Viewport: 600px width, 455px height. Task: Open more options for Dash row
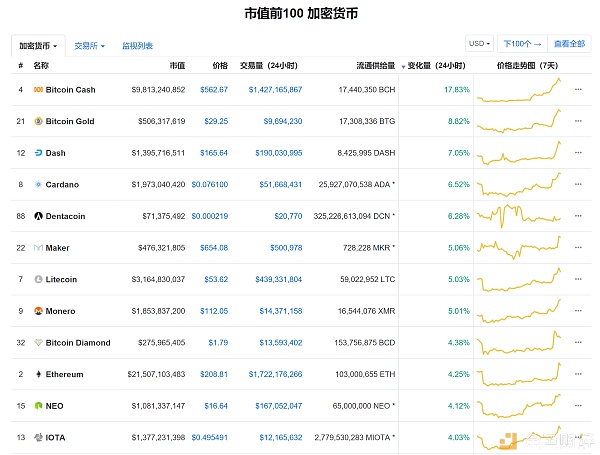tap(578, 152)
